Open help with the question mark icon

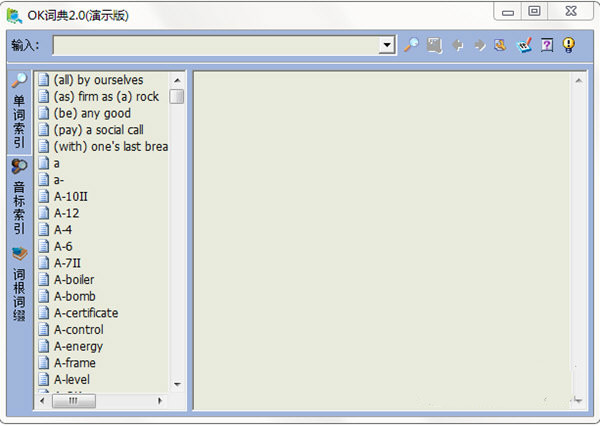547,45
